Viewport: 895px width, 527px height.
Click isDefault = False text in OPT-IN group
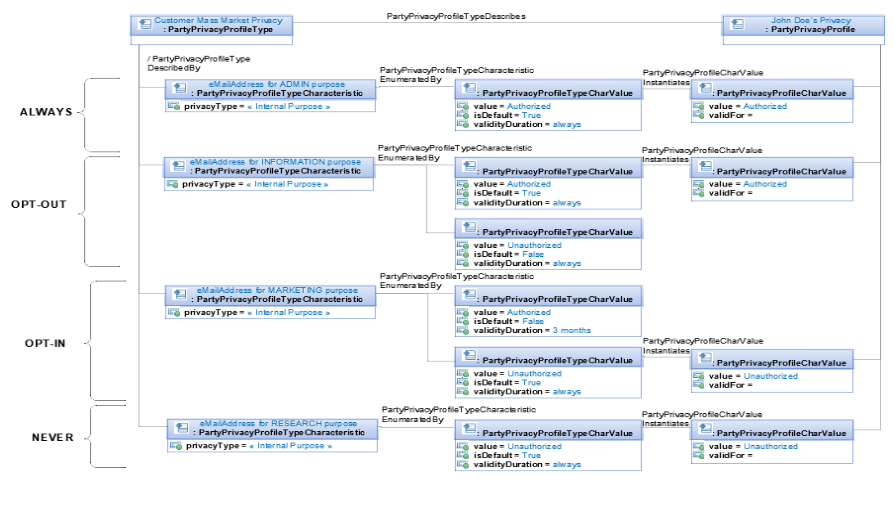(x=509, y=321)
